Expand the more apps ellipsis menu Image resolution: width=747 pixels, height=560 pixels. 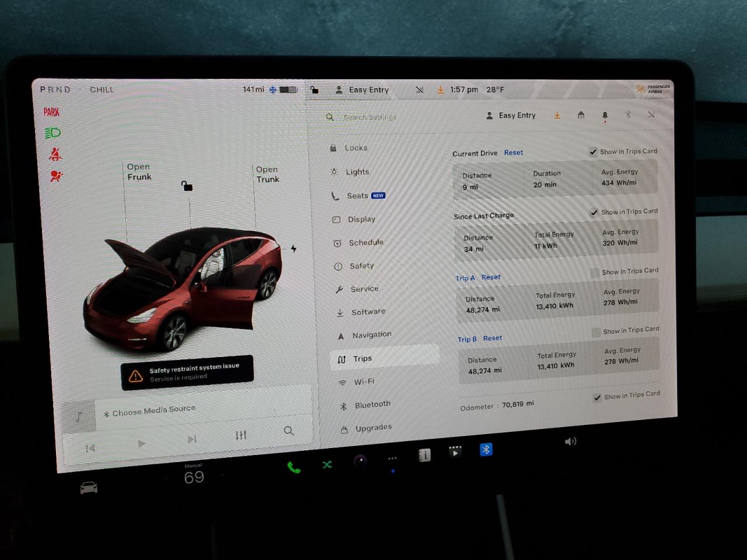392,459
